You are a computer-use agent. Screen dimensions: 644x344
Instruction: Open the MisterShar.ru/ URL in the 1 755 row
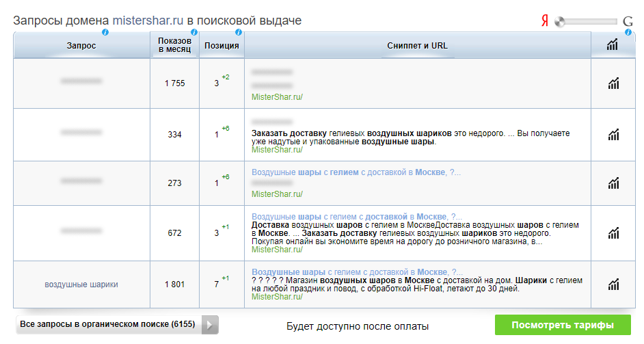(x=277, y=97)
